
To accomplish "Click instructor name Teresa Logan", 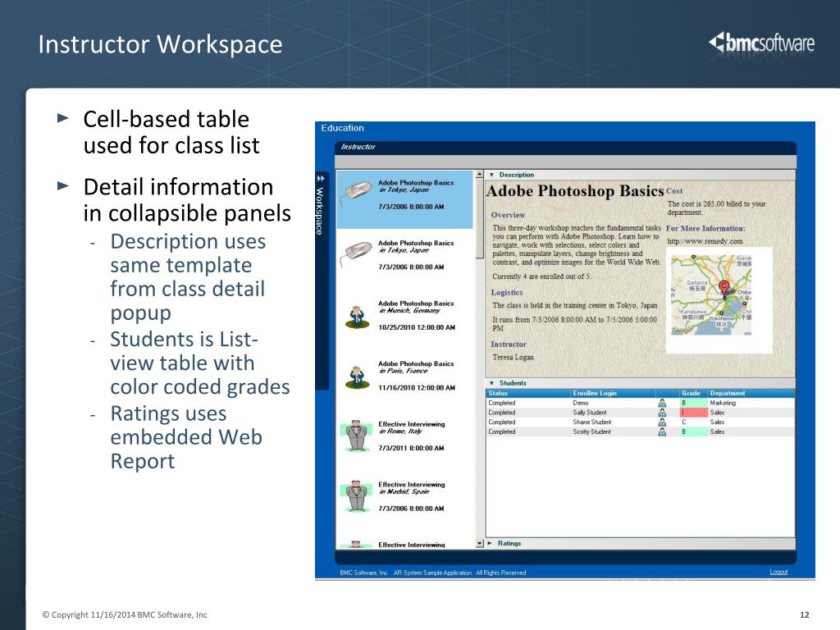I will pos(513,358).
